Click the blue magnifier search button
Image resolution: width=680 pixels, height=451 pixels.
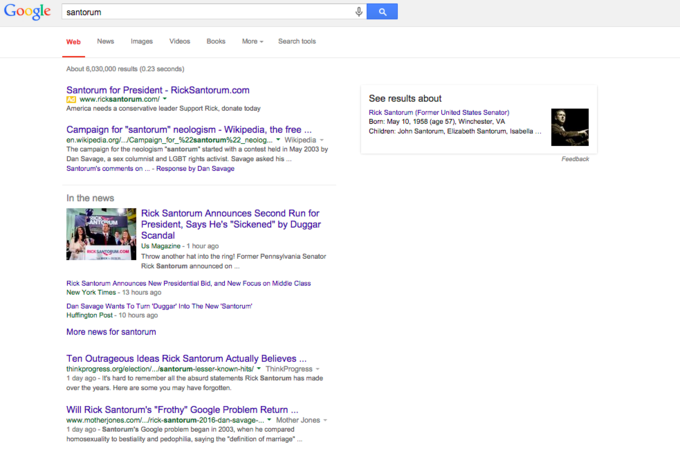point(382,12)
